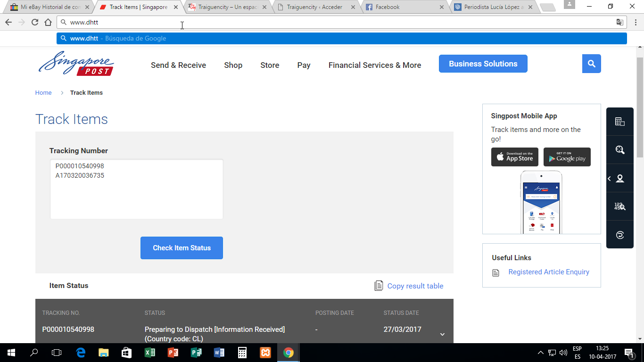This screenshot has width=644, height=362.
Task: Launch Excel from the Windows taskbar
Action: [149, 353]
